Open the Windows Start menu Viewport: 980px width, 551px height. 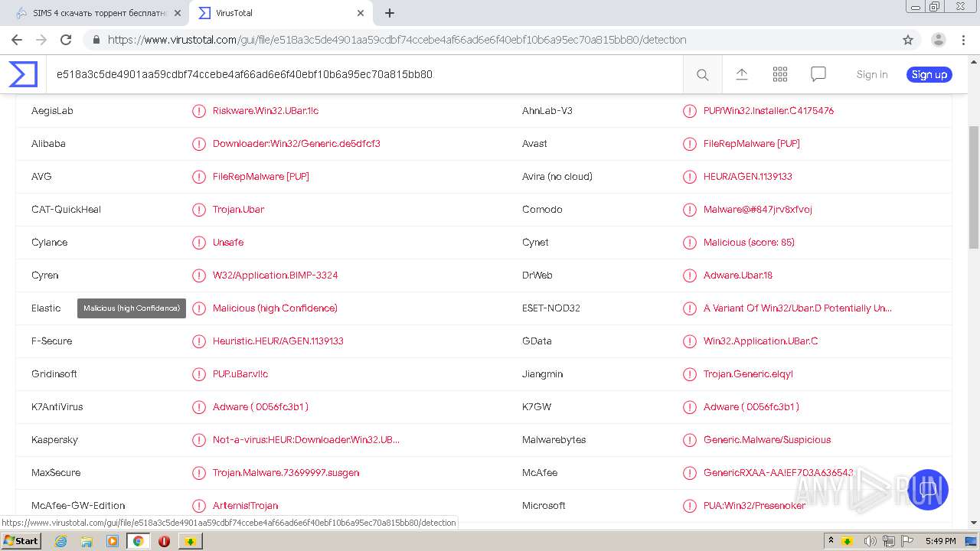click(21, 541)
